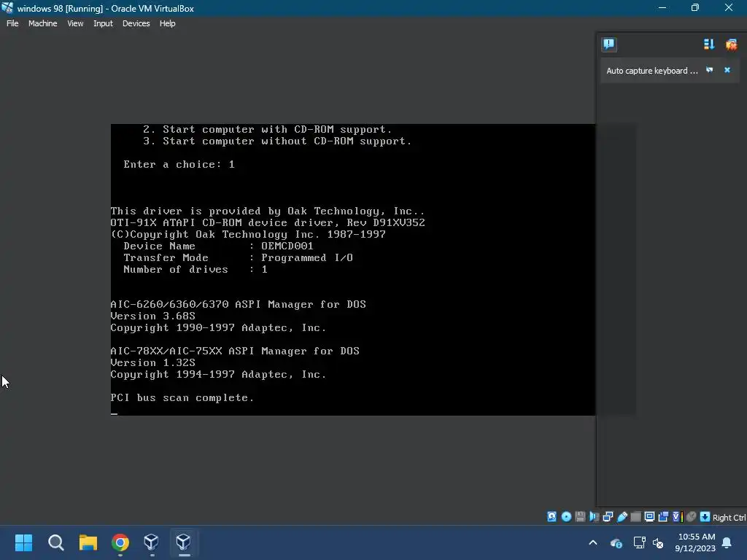Suppress the Auto capture keyboard message
747x560 pixels.
point(710,70)
